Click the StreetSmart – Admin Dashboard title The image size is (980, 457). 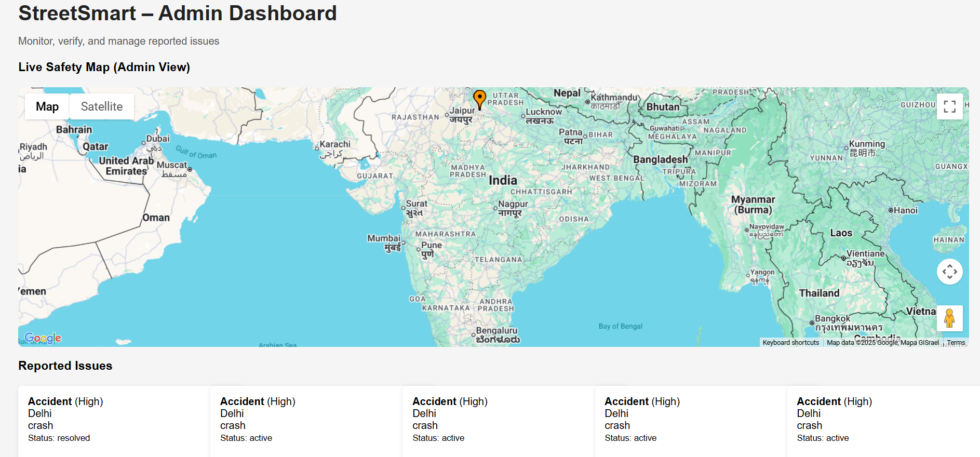tap(178, 13)
